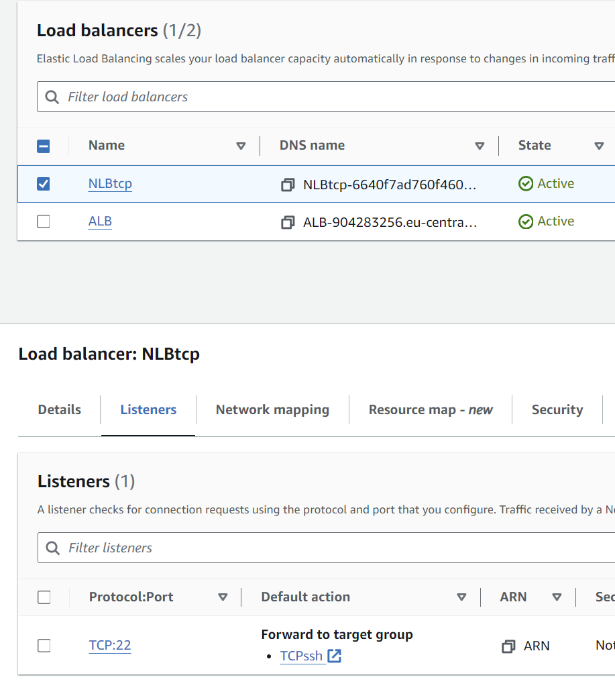Sort listeners by Protocol:Port column

223,597
